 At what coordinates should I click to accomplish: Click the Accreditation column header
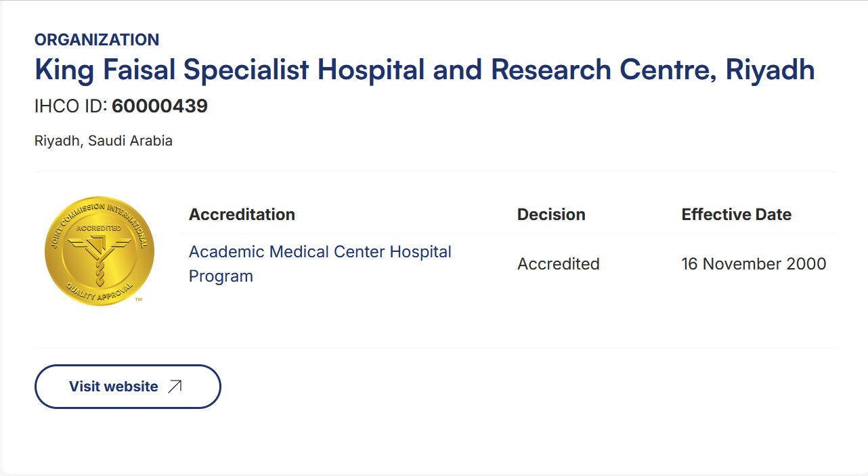(242, 215)
